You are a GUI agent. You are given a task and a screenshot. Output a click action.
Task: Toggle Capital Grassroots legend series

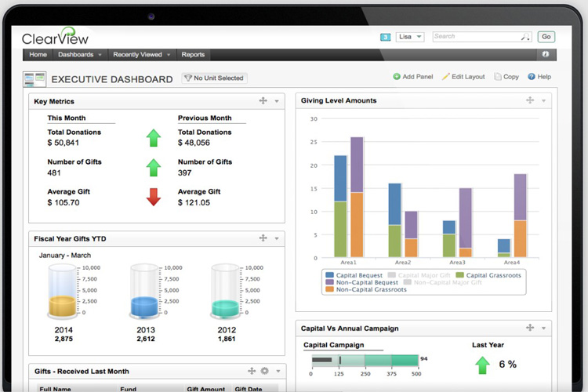[488, 275]
